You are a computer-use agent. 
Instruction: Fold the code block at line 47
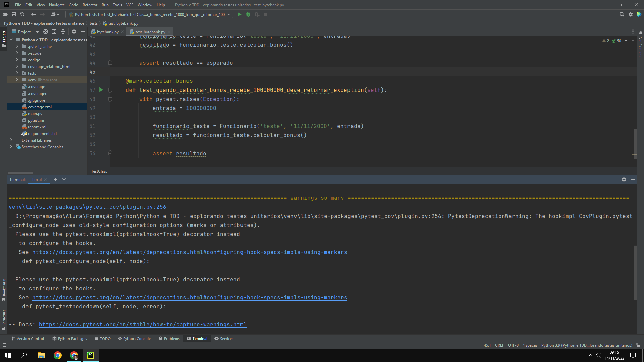pyautogui.click(x=110, y=90)
